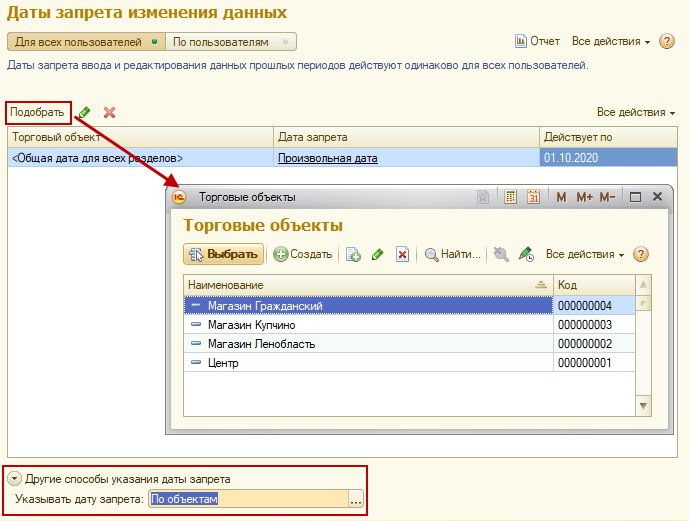Open Все действия dropdown in dialog
Screen dimensions: 689x521
point(585,254)
